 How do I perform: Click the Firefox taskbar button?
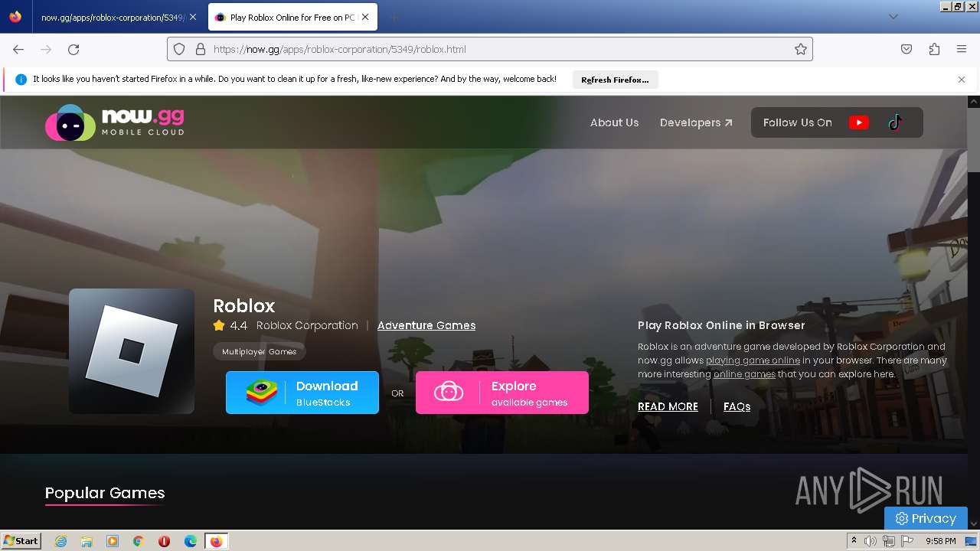click(x=216, y=541)
